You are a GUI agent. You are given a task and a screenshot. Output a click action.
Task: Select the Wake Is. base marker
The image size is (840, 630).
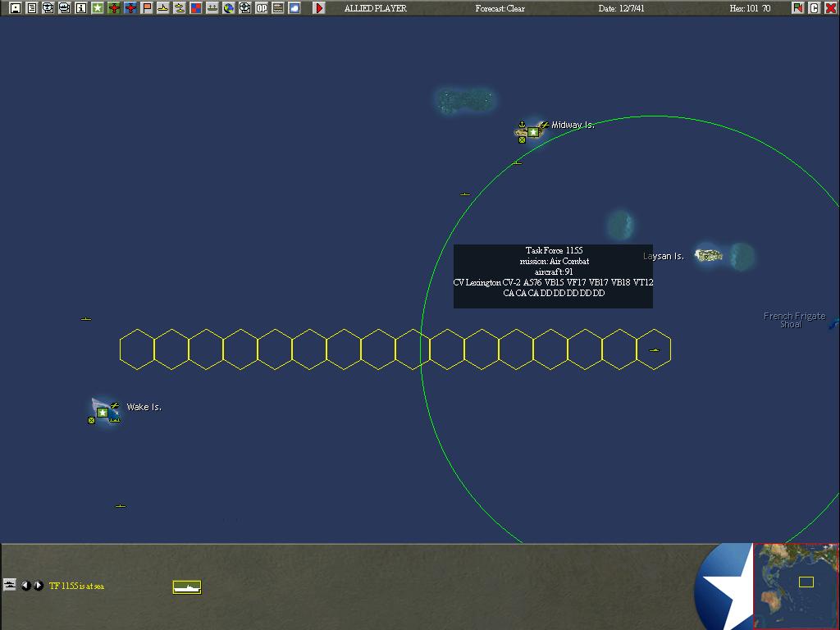[103, 413]
